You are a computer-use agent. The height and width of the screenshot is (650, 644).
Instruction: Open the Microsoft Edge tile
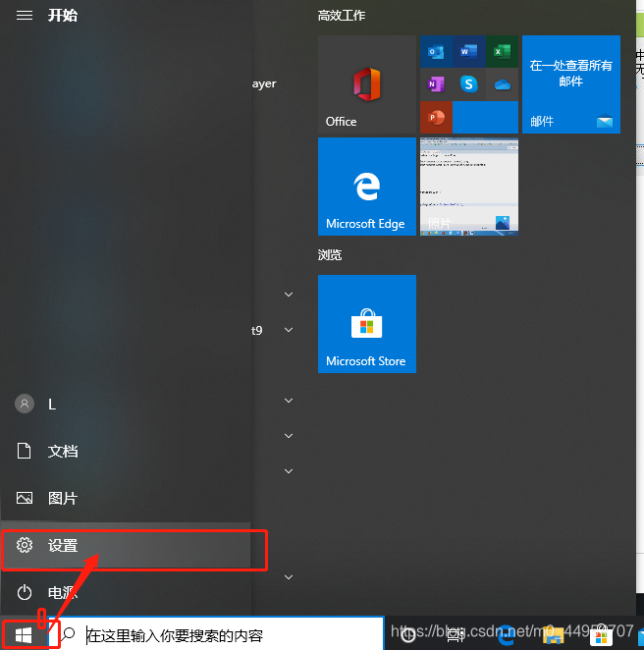click(x=367, y=187)
